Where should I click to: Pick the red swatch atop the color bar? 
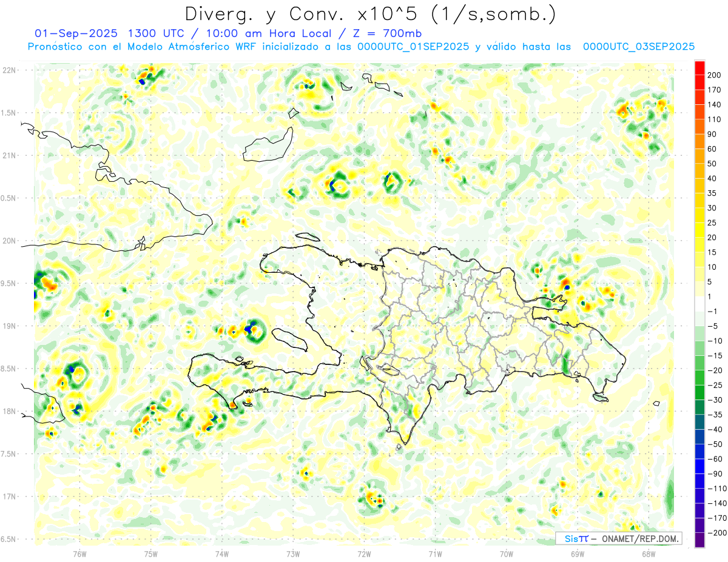pyautogui.click(x=699, y=68)
